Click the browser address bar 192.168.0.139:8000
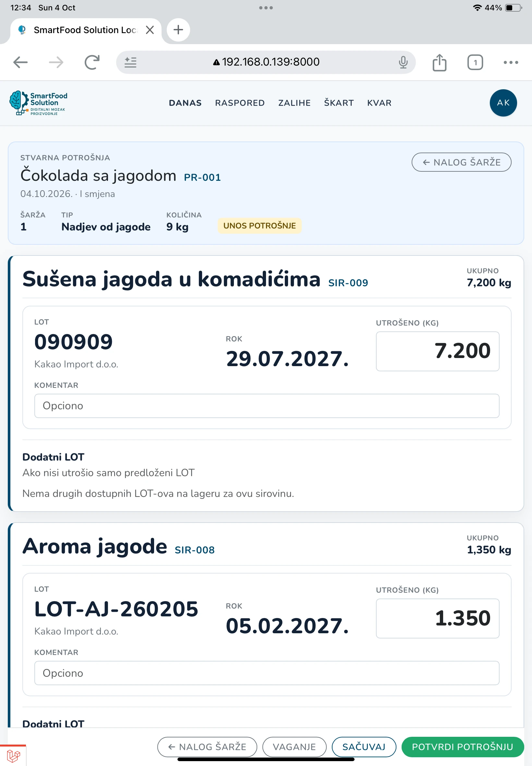The width and height of the screenshot is (532, 766). click(x=266, y=62)
